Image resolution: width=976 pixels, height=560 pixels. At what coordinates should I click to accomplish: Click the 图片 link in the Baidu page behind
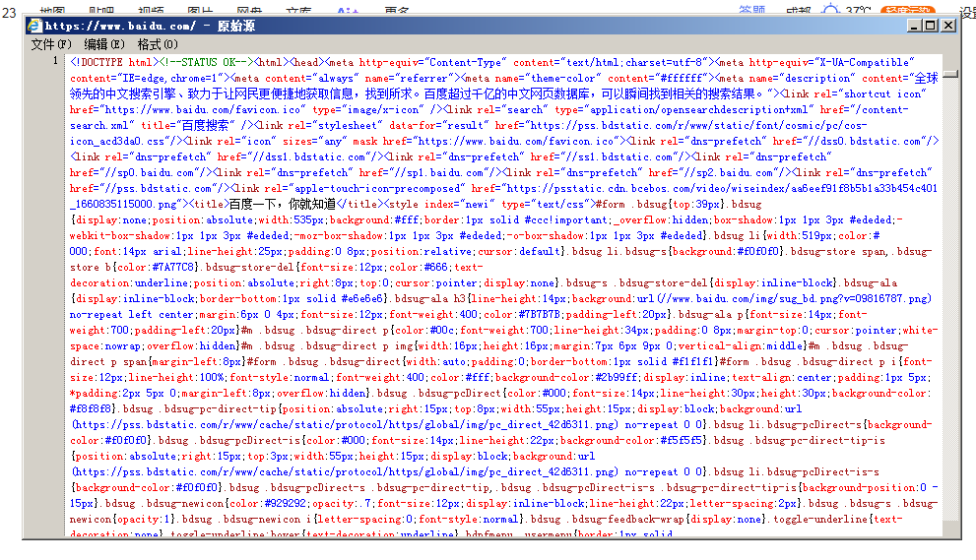(201, 11)
